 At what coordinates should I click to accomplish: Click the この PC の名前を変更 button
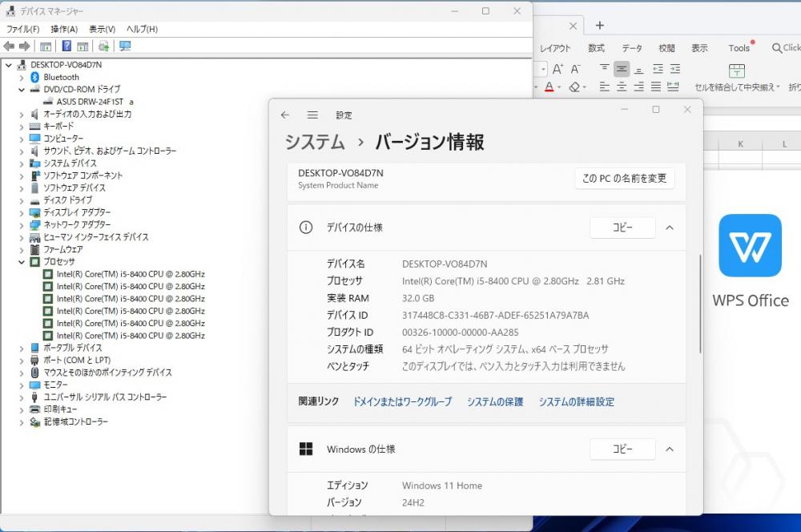click(624, 179)
